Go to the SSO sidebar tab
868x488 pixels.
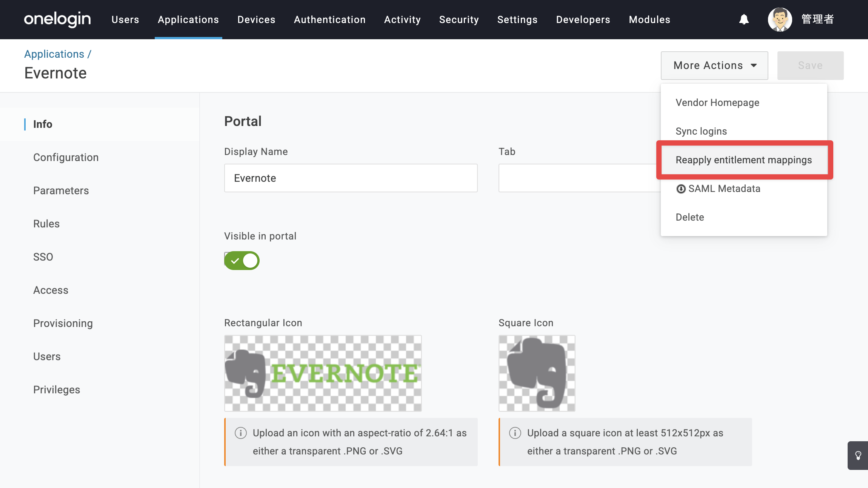pos(100,257)
